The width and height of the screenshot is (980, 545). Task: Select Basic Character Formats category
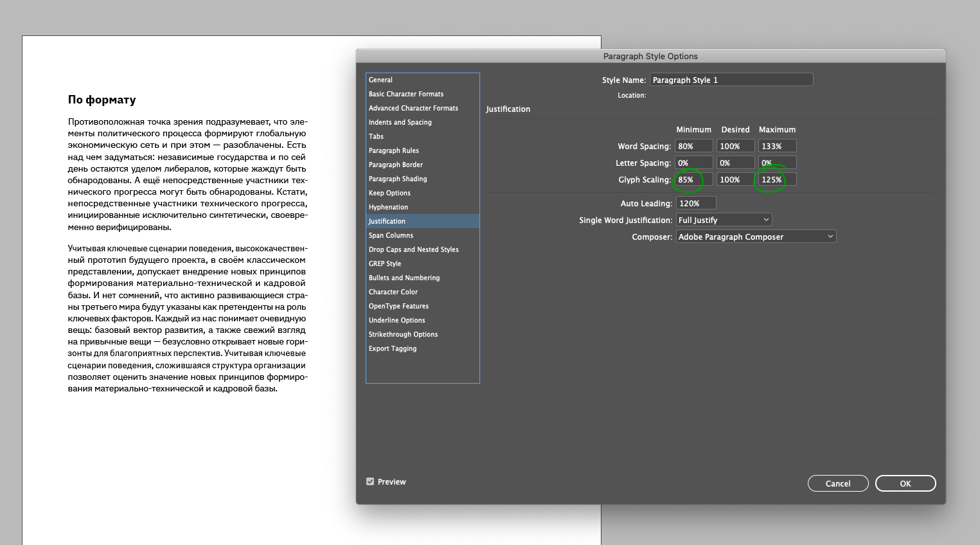point(422,94)
